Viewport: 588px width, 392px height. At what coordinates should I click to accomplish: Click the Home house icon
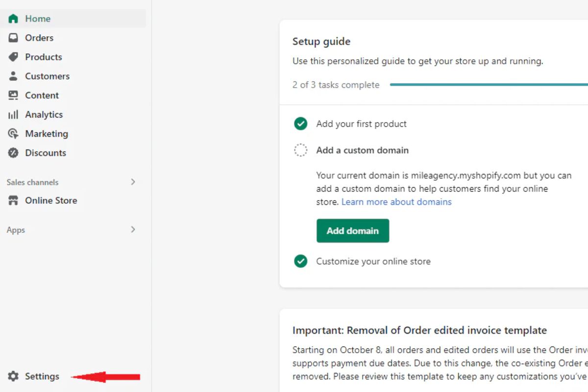(x=13, y=19)
